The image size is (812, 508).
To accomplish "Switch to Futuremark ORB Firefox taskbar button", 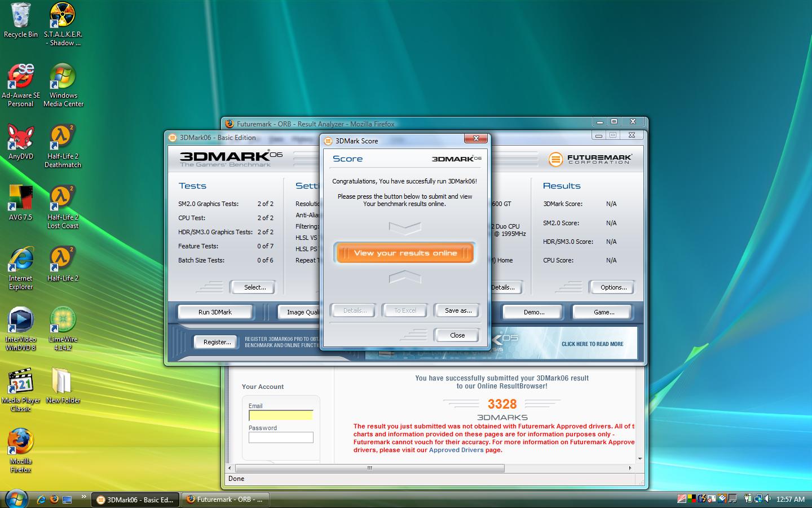I will (x=226, y=500).
